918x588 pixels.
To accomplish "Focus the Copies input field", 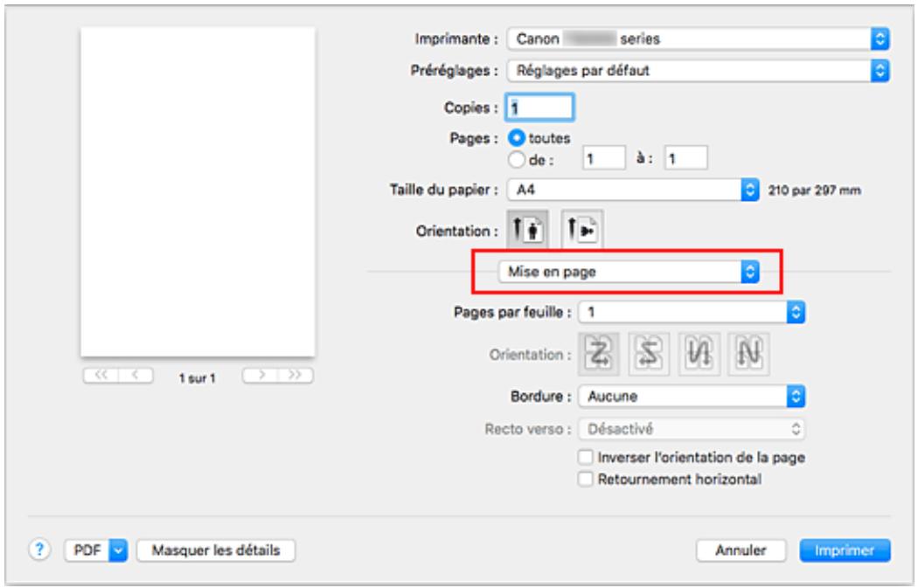I will [539, 107].
